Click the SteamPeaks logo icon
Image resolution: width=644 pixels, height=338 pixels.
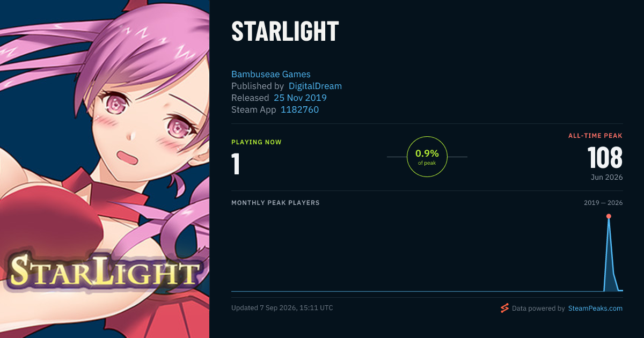(504, 308)
